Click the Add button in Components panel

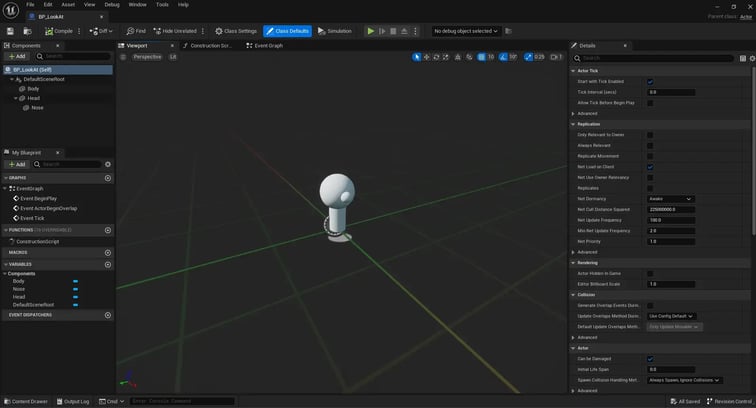[x=17, y=56]
